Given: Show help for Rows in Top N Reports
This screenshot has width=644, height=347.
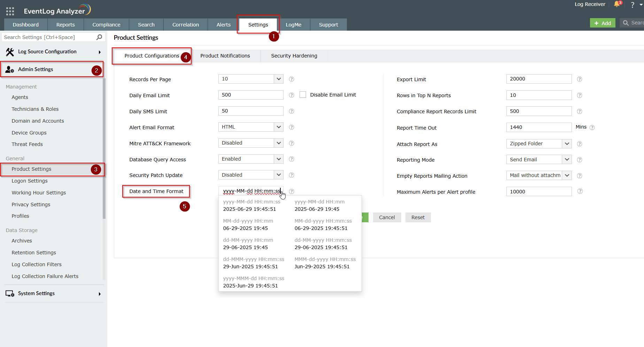Looking at the screenshot, I should (580, 95).
